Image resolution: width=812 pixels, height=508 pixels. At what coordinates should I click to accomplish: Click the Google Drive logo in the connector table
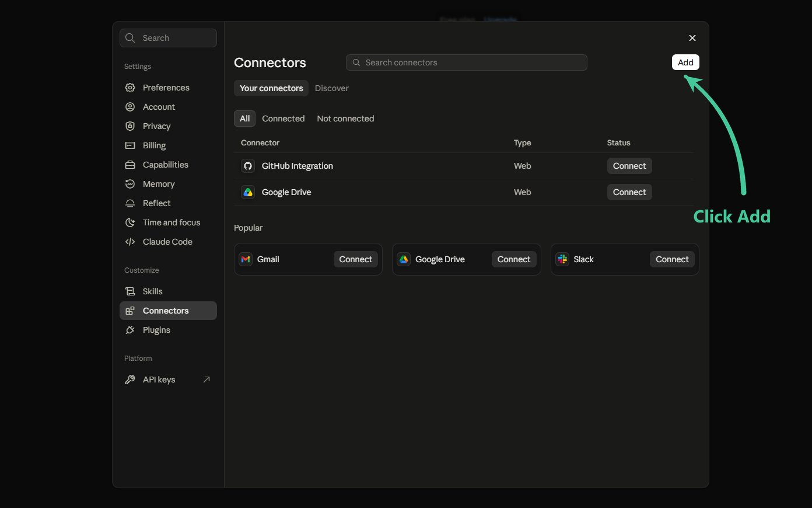248,192
